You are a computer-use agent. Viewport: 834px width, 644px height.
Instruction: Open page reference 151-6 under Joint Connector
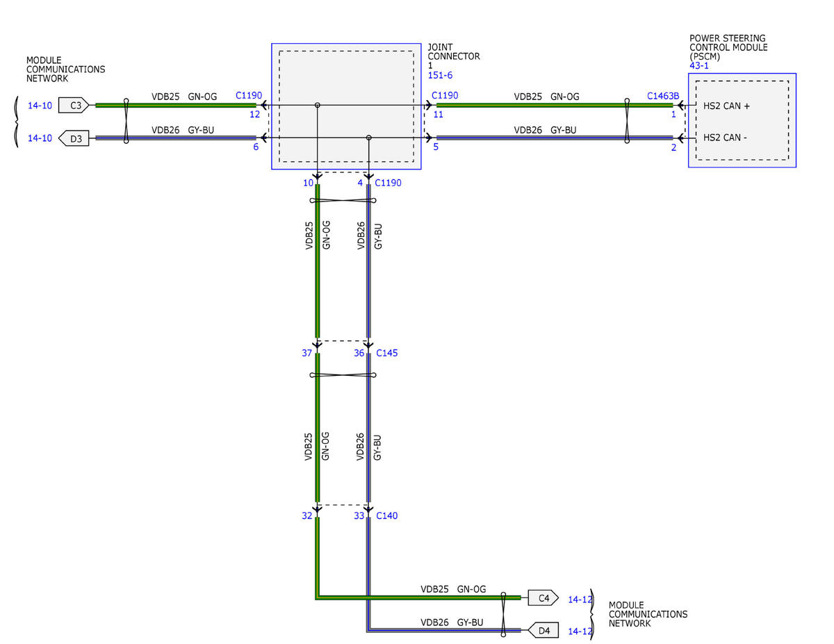(440, 75)
